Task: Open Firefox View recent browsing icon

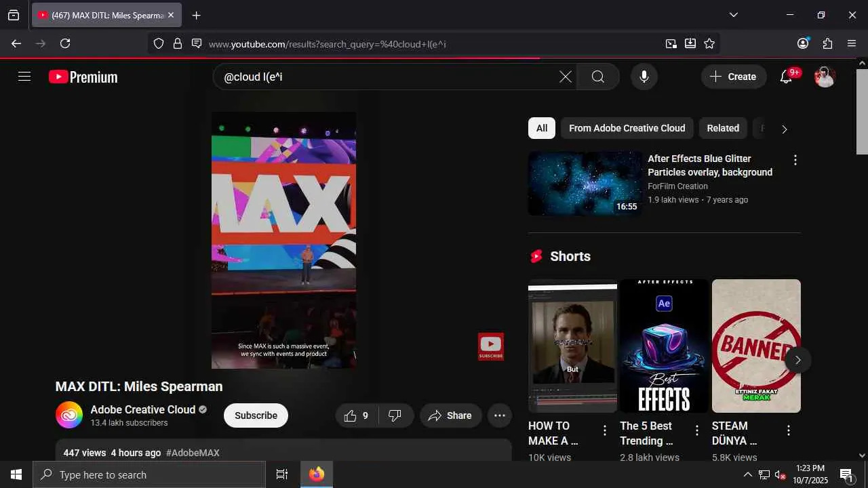Action: [x=14, y=15]
